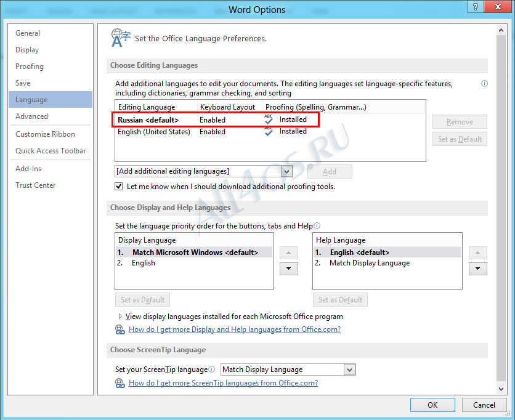The image size is (515, 420).
Task: Select Match Display Language in Help Language list
Action: pos(387,263)
